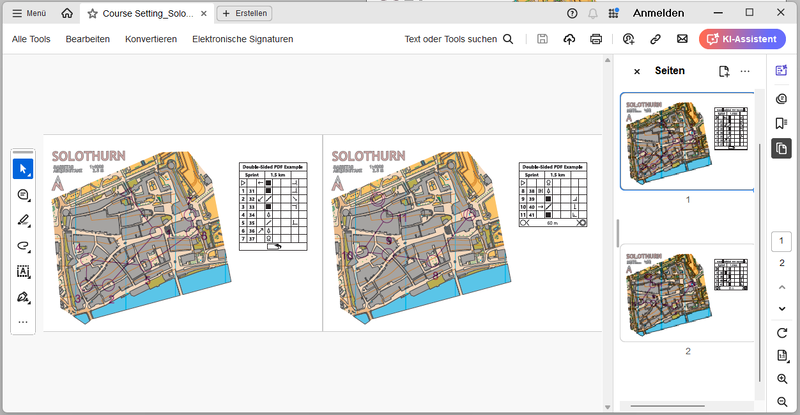Click left control description table header

tap(273, 166)
